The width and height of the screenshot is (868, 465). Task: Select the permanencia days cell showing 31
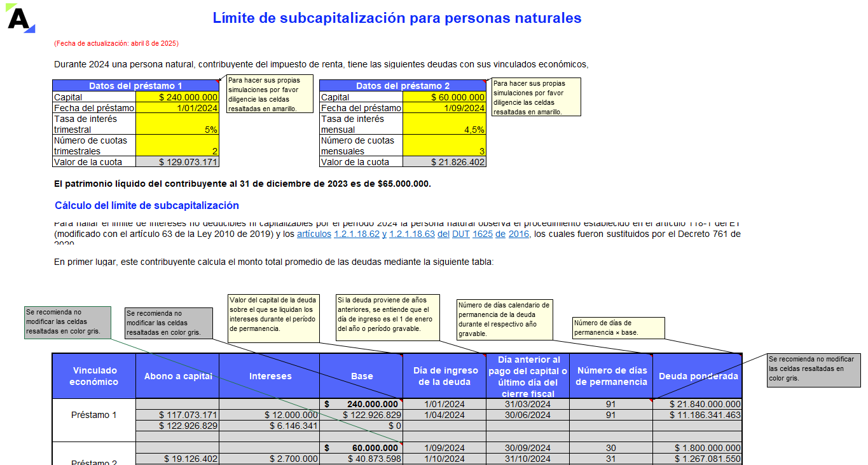click(x=611, y=459)
